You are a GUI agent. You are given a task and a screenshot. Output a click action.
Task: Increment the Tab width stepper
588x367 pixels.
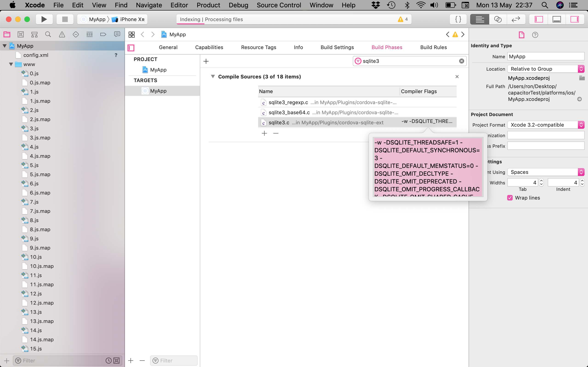[x=541, y=181]
